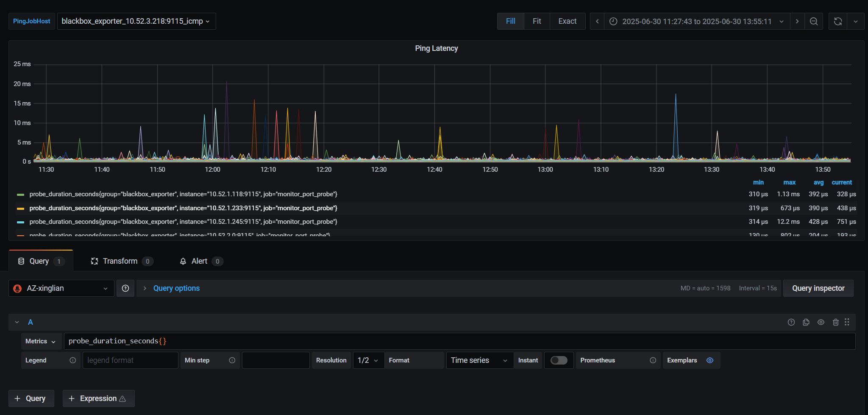Add a new Expression
This screenshot has height=415, width=868.
[x=98, y=398]
